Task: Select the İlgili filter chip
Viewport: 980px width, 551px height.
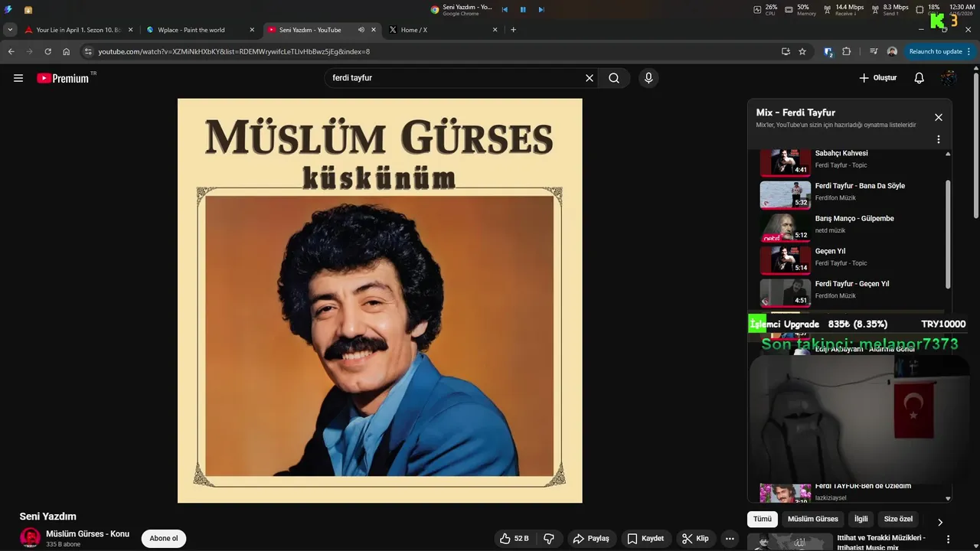Action: [x=861, y=519]
